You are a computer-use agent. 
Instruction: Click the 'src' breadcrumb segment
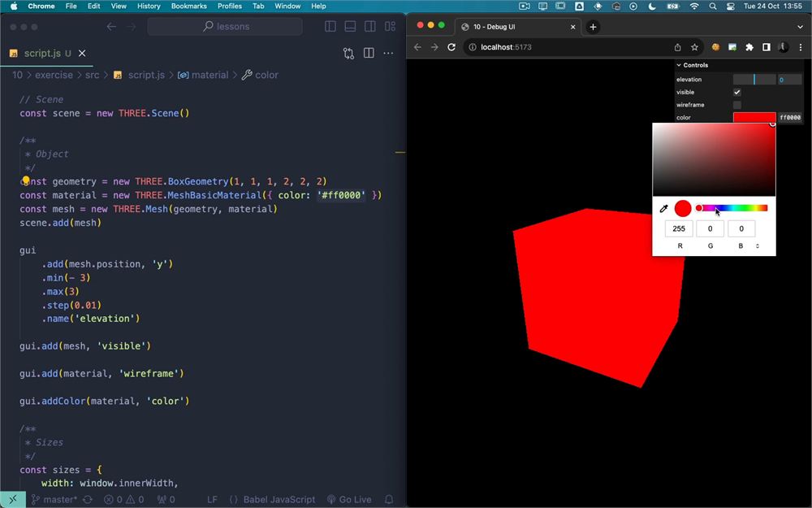point(93,75)
